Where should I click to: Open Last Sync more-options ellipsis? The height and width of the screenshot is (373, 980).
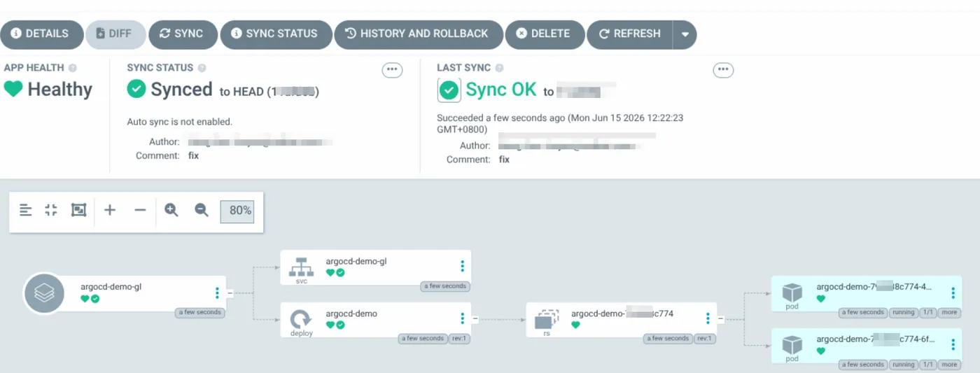[723, 70]
